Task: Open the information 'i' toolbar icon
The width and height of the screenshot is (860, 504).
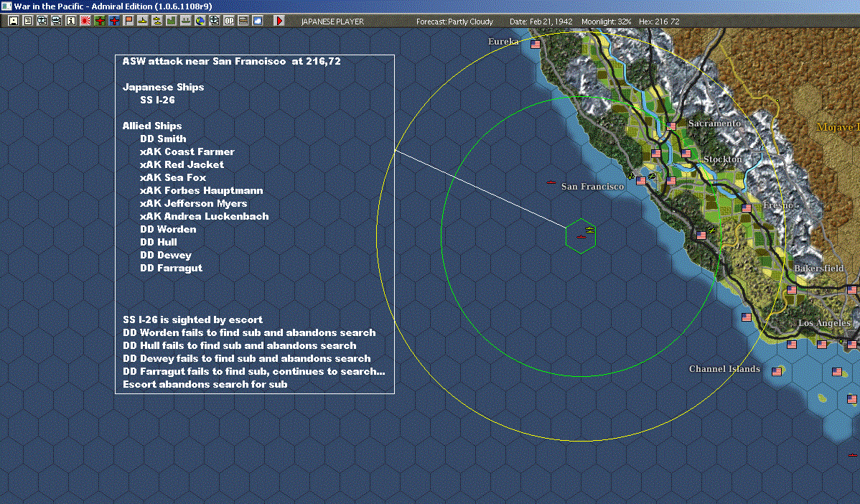Action: (71, 21)
